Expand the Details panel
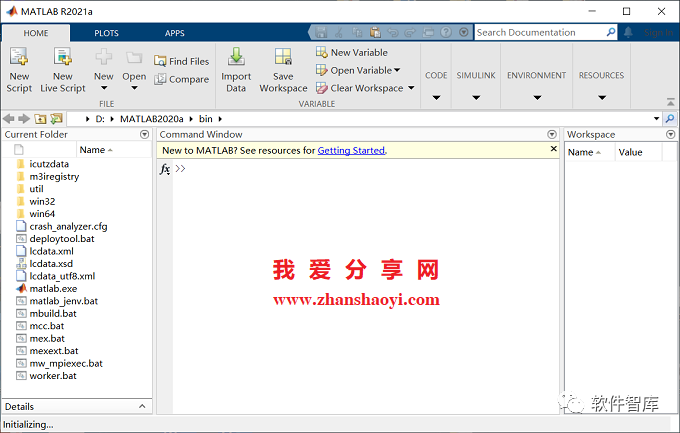 [x=142, y=407]
